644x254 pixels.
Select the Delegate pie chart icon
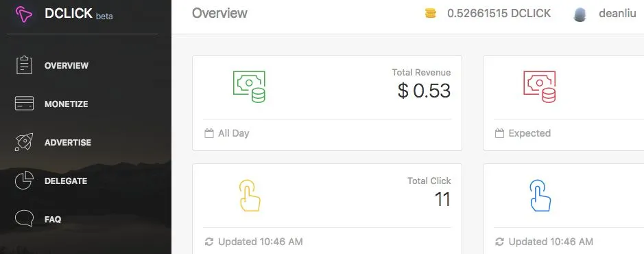pyautogui.click(x=24, y=181)
